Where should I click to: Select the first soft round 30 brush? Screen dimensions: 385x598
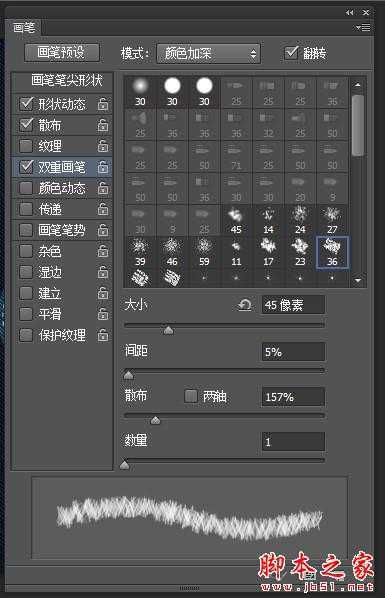pos(140,92)
